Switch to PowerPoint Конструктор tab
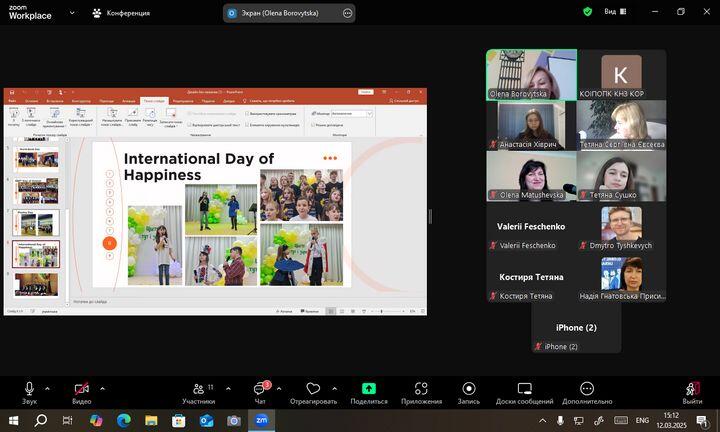 click(x=81, y=101)
